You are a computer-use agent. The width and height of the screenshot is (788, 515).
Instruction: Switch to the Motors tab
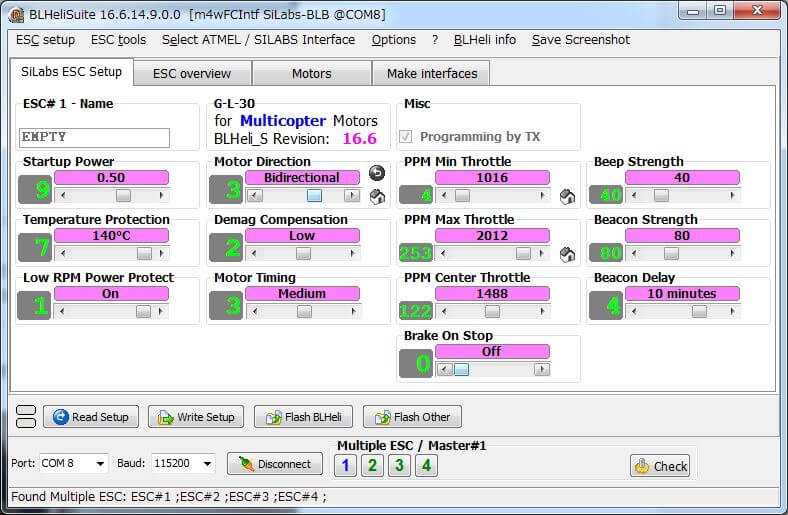point(312,73)
